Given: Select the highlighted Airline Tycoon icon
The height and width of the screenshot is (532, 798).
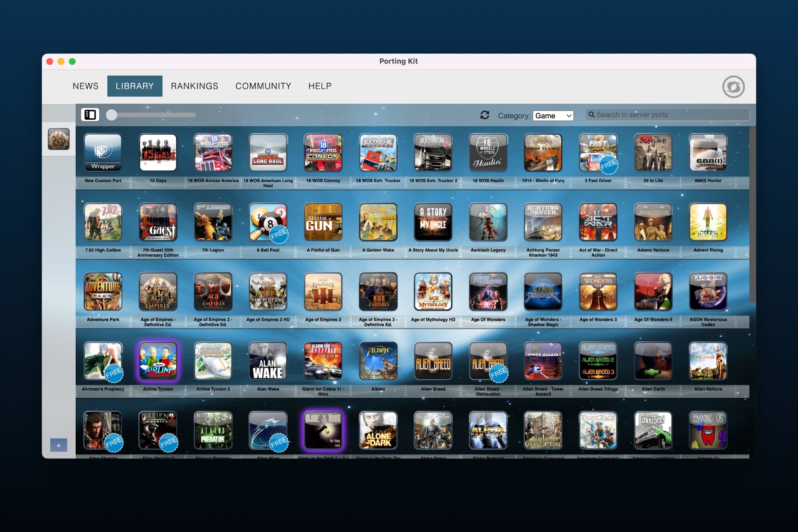Looking at the screenshot, I should (x=158, y=361).
